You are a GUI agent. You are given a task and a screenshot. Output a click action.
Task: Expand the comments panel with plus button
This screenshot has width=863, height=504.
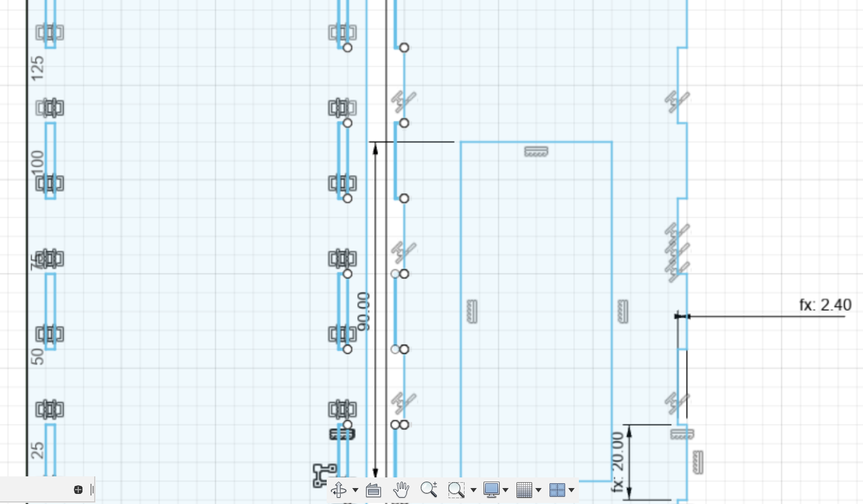point(78,490)
